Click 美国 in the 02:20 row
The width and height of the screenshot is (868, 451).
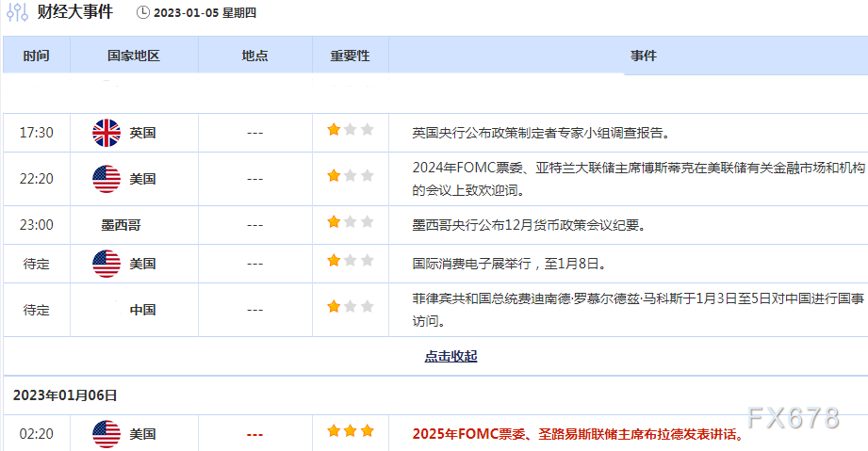tap(142, 434)
